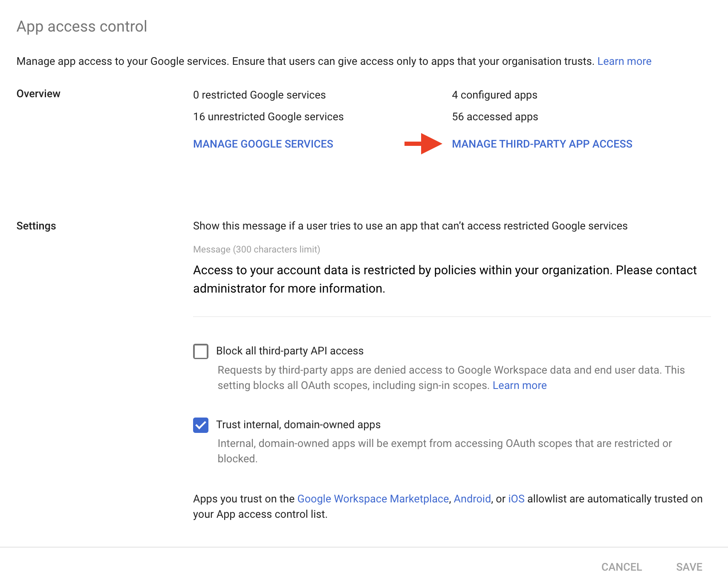Click the CANCEL button
This screenshot has height=586, width=728.
621,567
